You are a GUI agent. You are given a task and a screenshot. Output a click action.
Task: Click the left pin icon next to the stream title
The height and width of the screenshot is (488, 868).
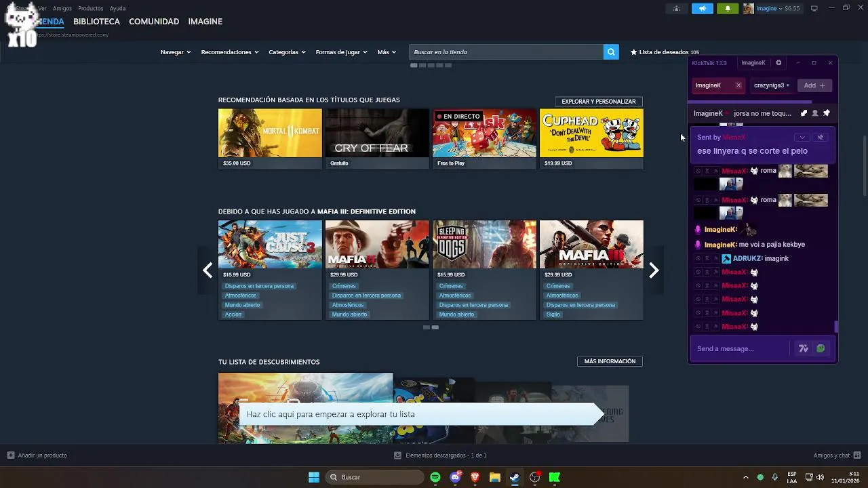(x=804, y=113)
